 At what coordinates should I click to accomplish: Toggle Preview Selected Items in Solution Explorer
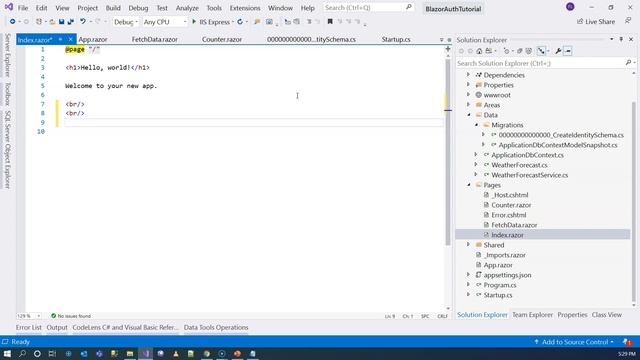(x=568, y=51)
